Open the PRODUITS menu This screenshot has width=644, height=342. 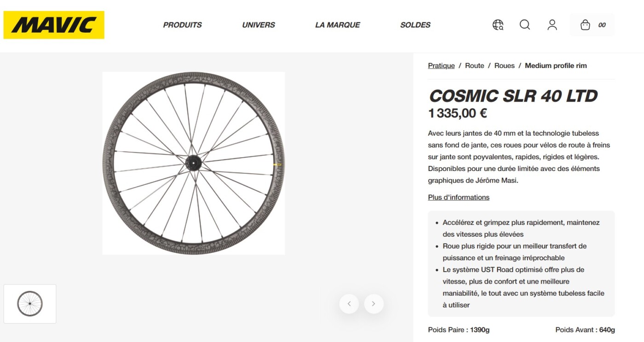click(x=182, y=25)
